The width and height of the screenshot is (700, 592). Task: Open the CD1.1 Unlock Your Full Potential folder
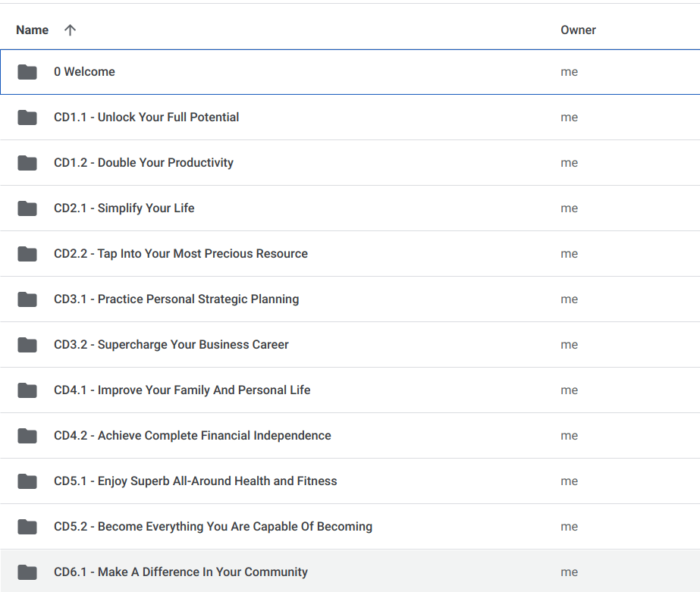(146, 117)
